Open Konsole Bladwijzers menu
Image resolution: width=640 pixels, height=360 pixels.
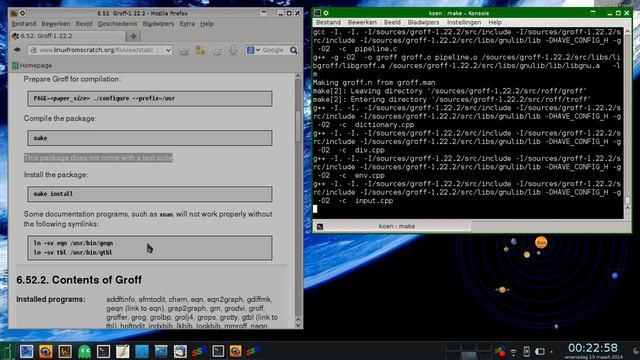pyautogui.click(x=423, y=22)
